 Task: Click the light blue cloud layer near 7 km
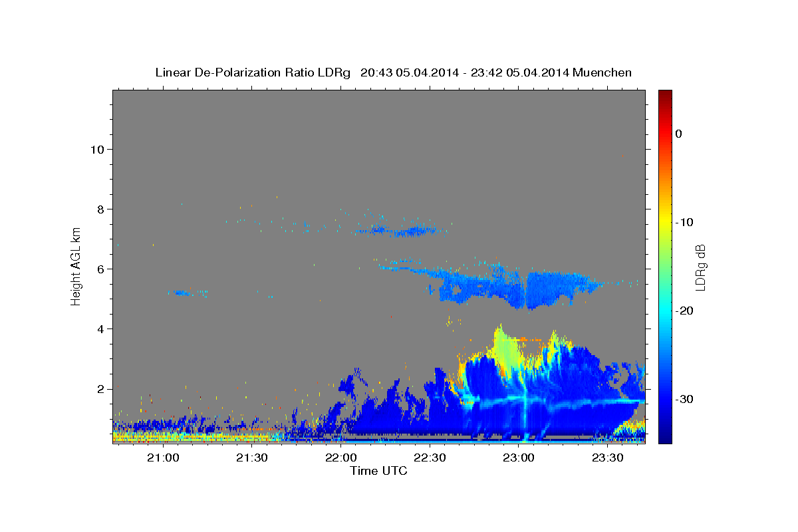pyautogui.click(x=402, y=231)
